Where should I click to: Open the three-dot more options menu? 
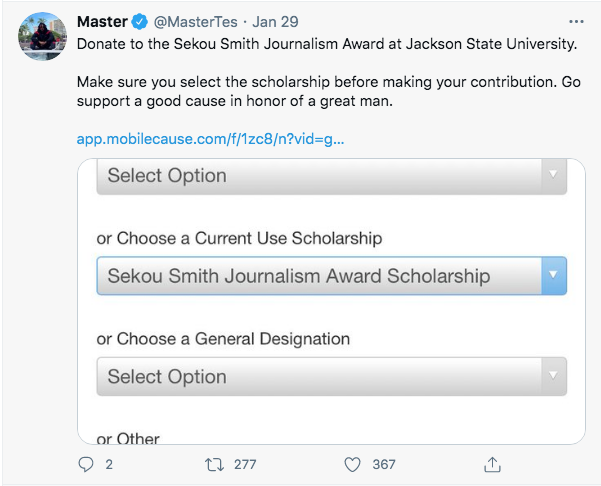coord(575,21)
